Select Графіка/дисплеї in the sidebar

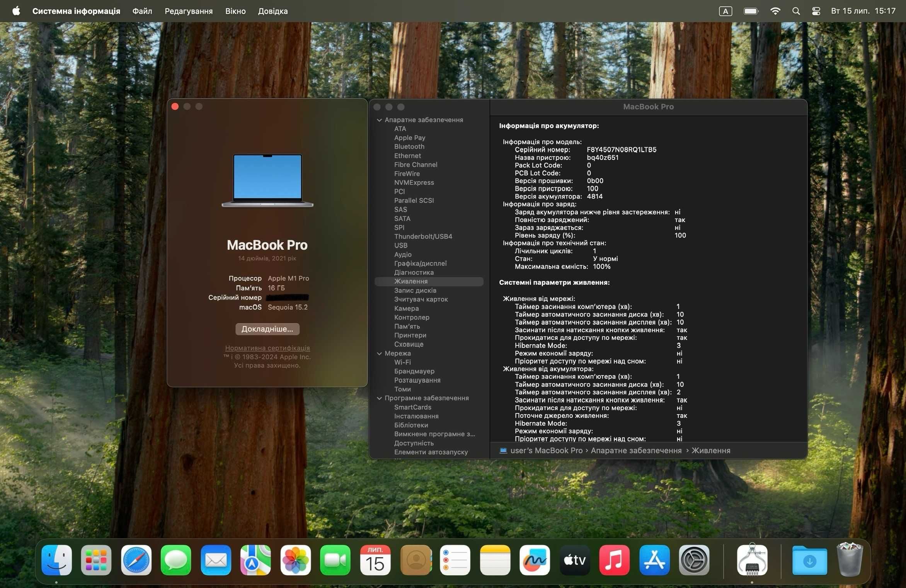pos(420,263)
